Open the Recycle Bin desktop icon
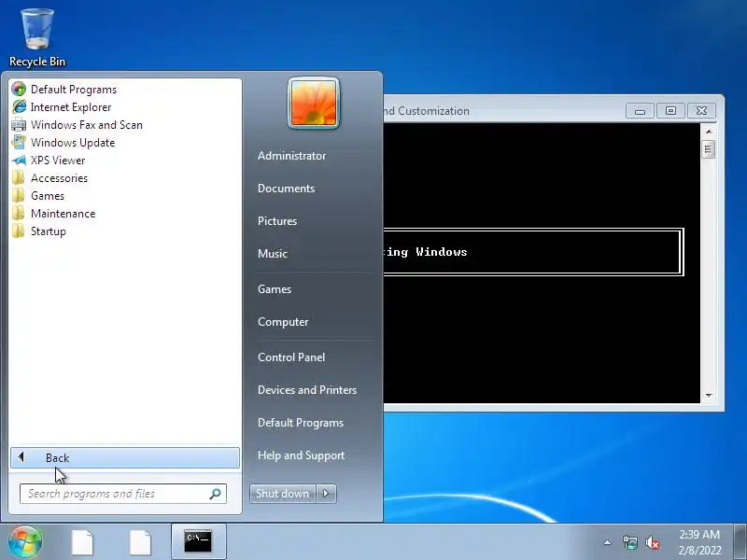 37,37
